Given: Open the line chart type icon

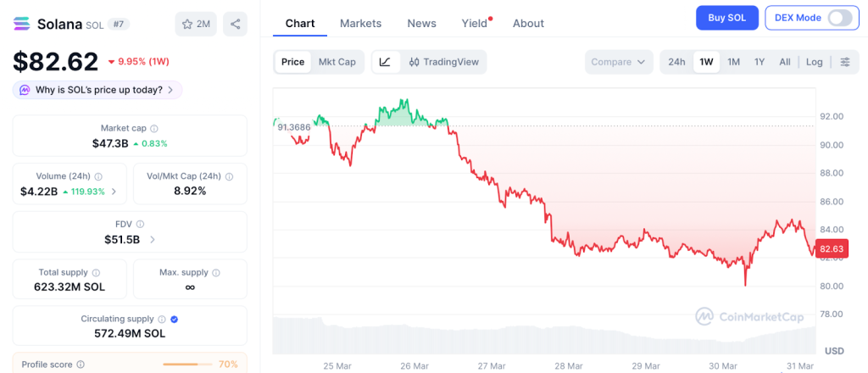Looking at the screenshot, I should (x=385, y=62).
